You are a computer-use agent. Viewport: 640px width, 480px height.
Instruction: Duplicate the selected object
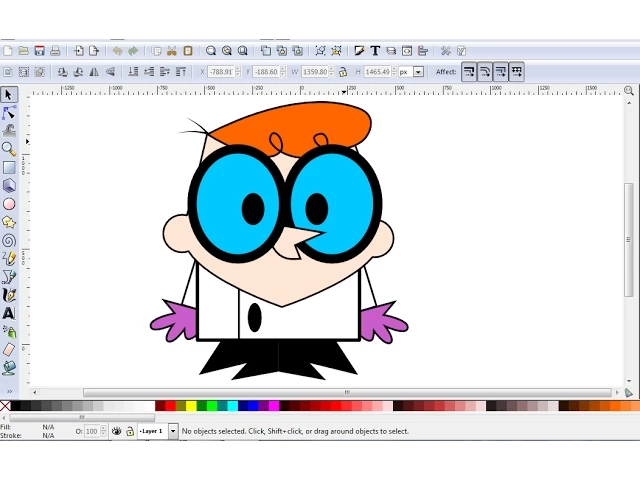(x=266, y=51)
